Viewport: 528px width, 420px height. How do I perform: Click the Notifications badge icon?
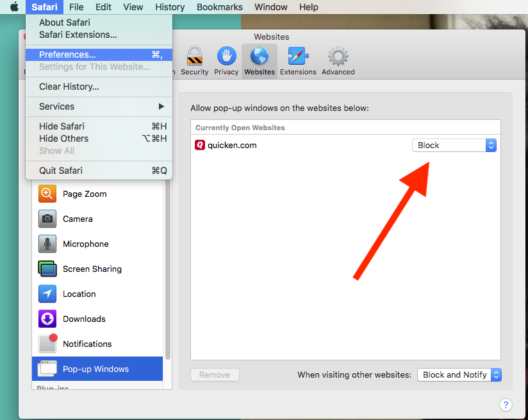48,343
